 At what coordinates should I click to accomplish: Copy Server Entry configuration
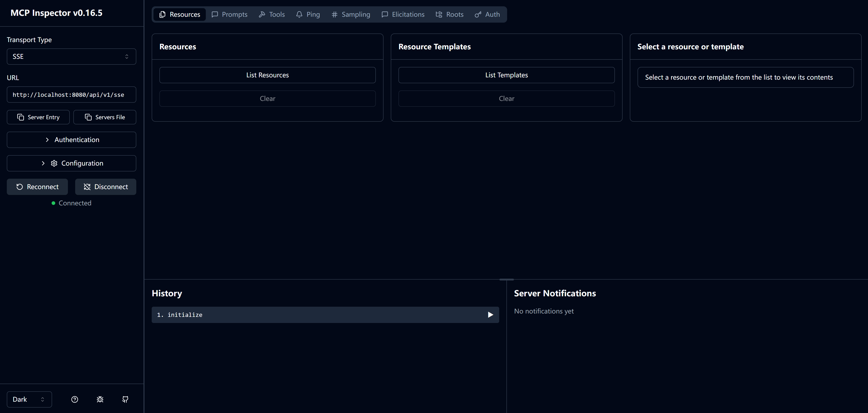[x=38, y=117]
